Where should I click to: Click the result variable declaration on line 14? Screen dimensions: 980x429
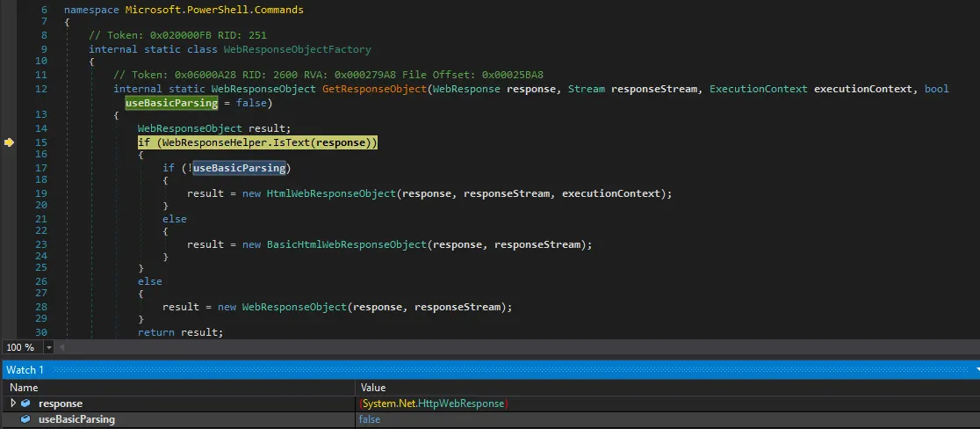click(x=266, y=129)
